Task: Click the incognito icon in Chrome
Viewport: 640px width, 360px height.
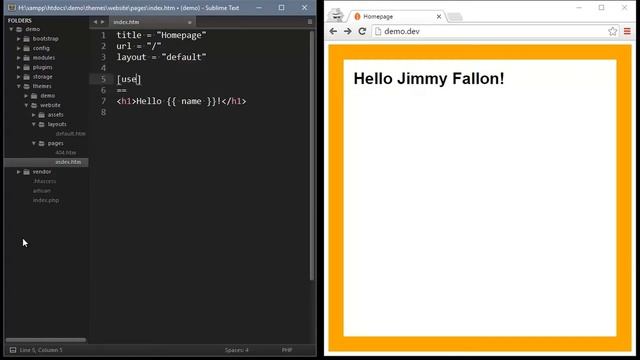Action: point(336,15)
